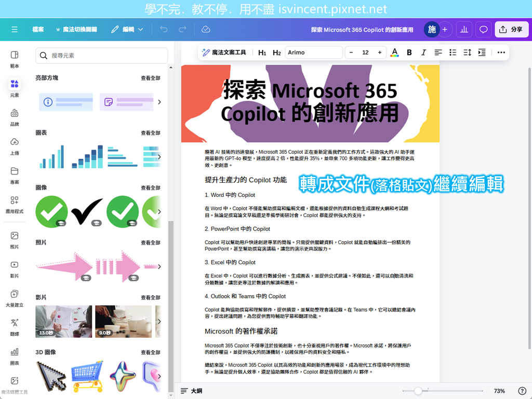Viewport: 532px width, 399px height.
Task: View all 3D 圖像 graphics
Action: (150, 353)
